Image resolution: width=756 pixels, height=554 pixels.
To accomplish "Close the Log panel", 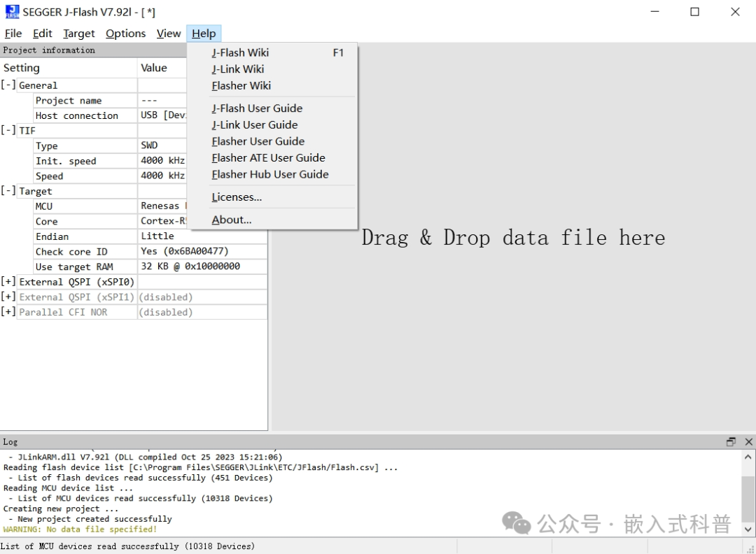I will click(x=749, y=442).
